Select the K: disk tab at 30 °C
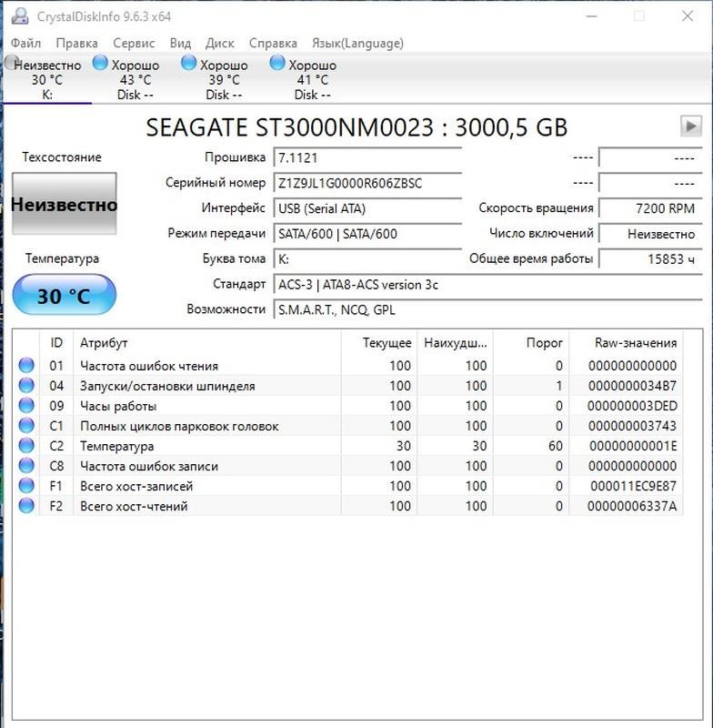 (47, 79)
